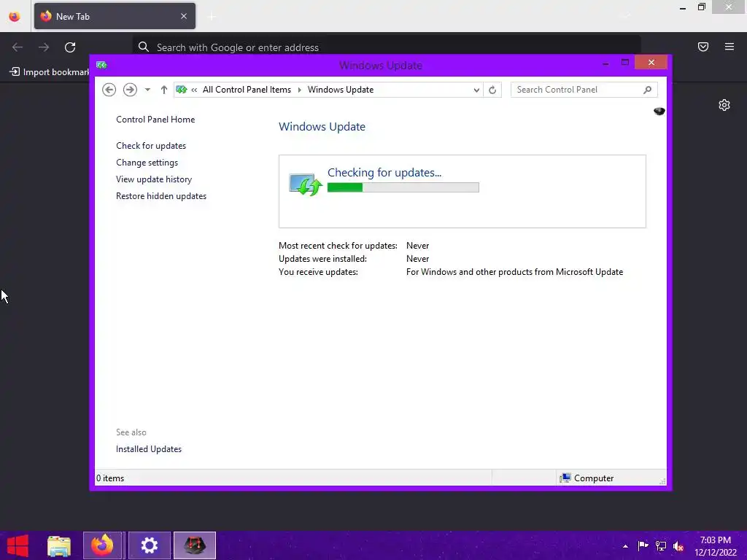Click the Windows Update title bar icon
The image size is (747, 560).
point(101,65)
